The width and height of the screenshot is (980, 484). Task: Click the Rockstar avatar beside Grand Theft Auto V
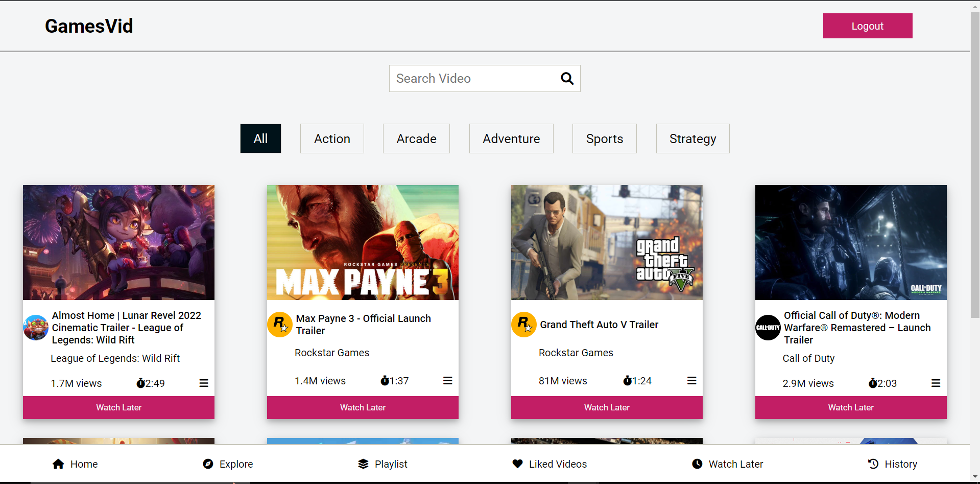click(x=524, y=325)
